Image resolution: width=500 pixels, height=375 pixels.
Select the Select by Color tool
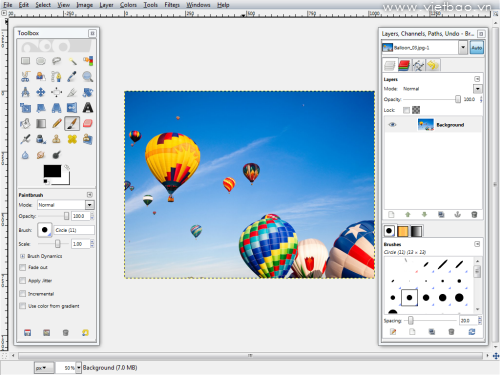pyautogui.click(x=88, y=61)
